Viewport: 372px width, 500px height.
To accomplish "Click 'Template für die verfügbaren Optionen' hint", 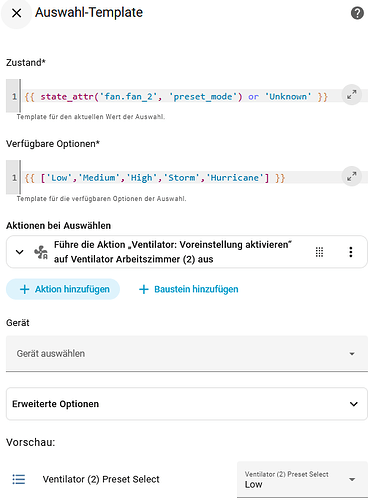I will [101, 199].
